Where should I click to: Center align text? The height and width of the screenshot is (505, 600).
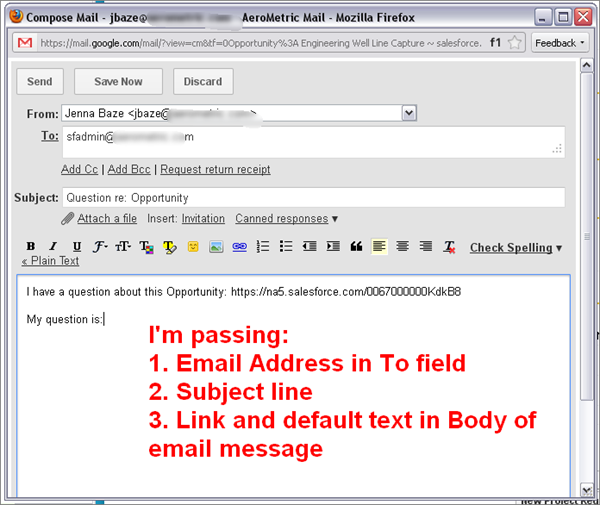[403, 246]
